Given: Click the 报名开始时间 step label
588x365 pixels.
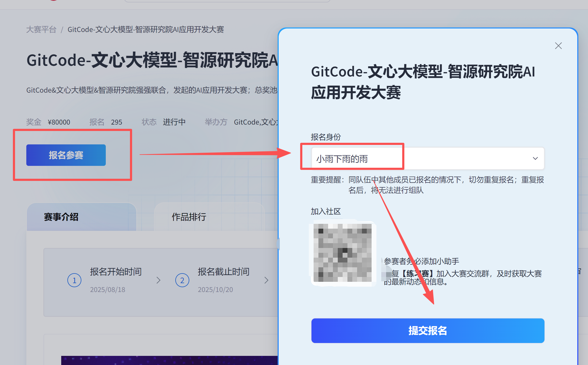Looking at the screenshot, I should [116, 272].
